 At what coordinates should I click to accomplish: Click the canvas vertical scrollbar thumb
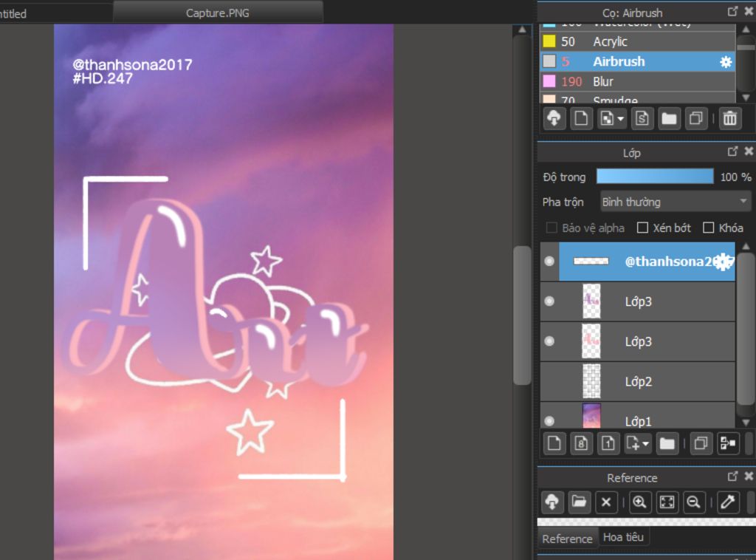click(x=522, y=315)
